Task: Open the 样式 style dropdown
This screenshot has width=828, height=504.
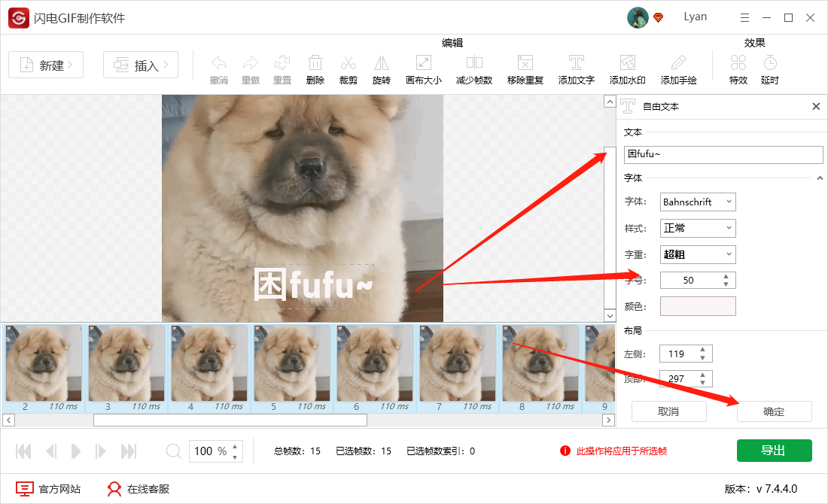Action: (698, 228)
